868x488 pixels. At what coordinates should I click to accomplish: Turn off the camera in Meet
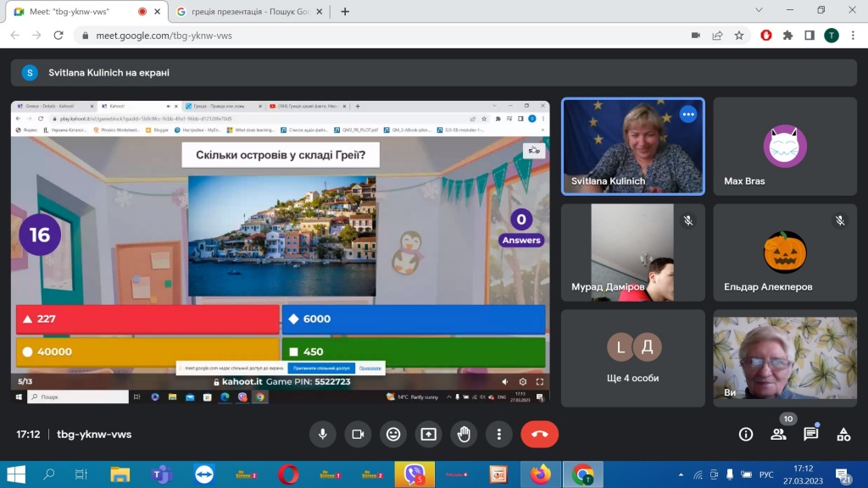(358, 434)
